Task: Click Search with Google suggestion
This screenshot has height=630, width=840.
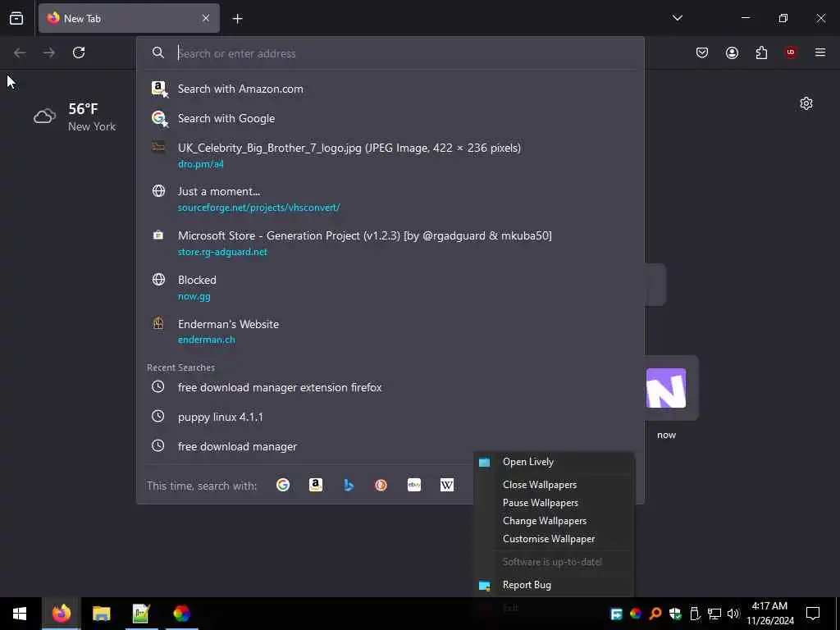Action: tap(390, 118)
